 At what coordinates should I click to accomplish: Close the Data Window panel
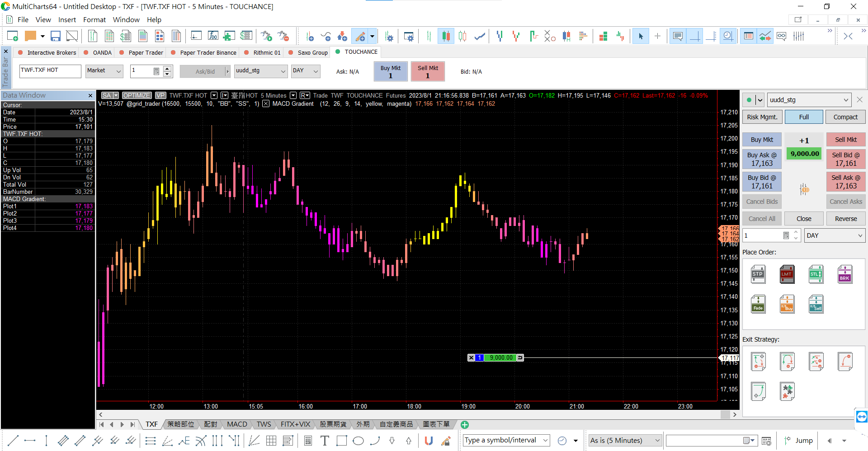[x=90, y=95]
